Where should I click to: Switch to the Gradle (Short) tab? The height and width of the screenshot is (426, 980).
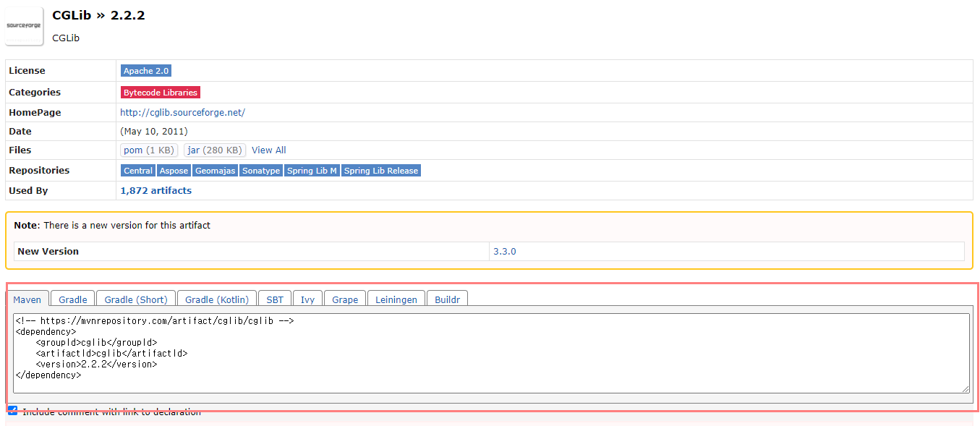coord(136,299)
